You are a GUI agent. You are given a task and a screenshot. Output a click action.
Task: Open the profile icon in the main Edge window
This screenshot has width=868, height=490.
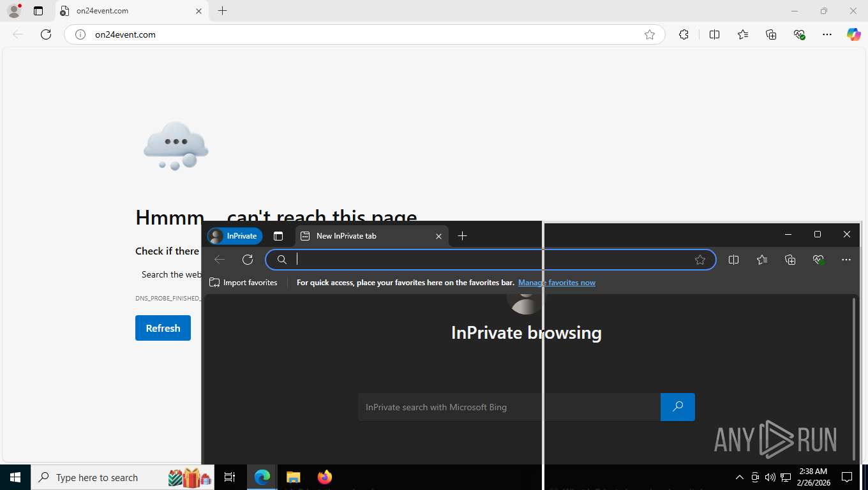click(x=13, y=11)
